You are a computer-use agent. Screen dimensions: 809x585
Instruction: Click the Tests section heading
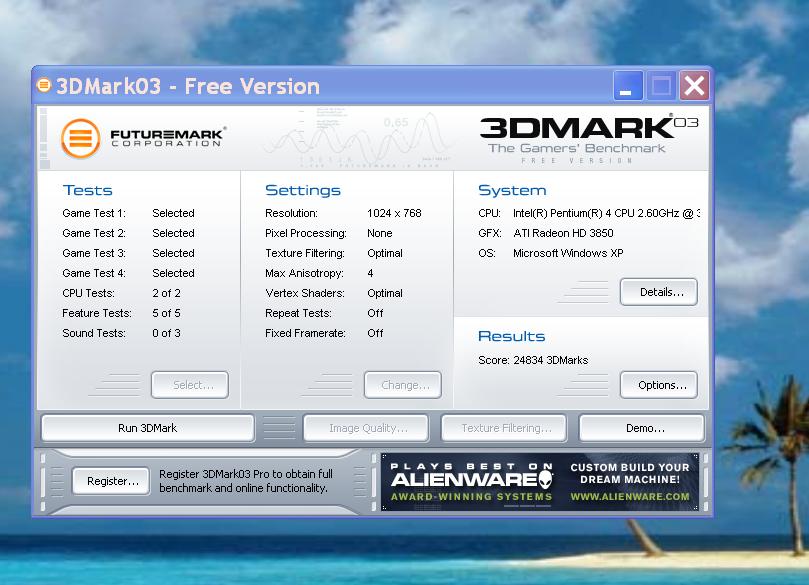click(x=87, y=190)
